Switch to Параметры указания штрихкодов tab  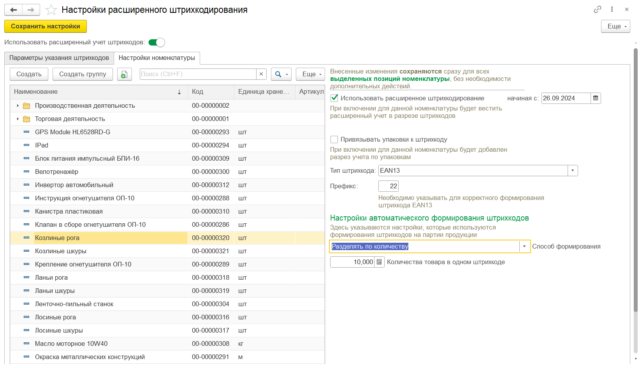click(x=59, y=58)
